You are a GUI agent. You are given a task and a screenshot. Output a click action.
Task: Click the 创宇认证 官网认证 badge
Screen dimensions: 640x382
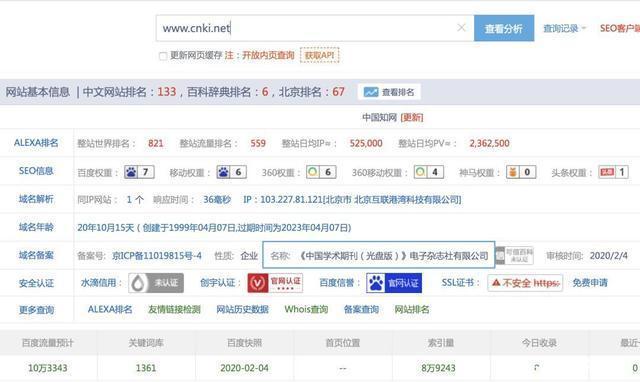pos(275,283)
